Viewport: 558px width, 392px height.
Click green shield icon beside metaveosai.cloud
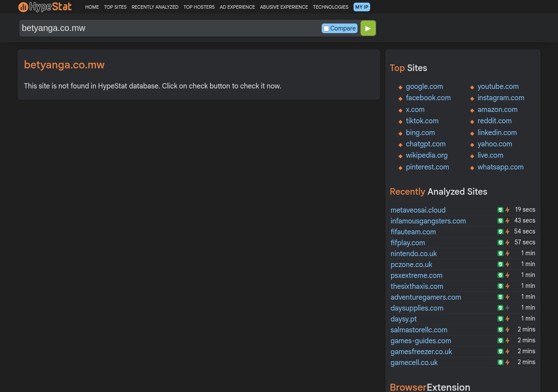500,210
